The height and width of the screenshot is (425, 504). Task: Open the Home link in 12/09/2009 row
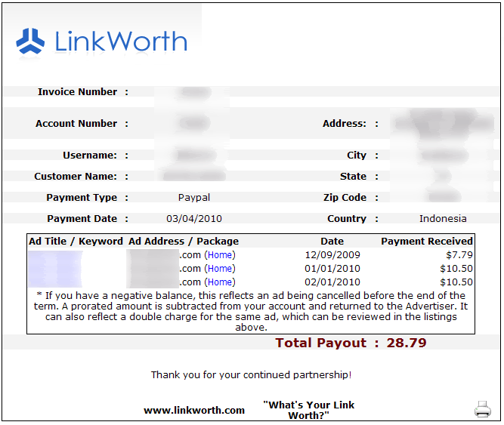coord(220,255)
